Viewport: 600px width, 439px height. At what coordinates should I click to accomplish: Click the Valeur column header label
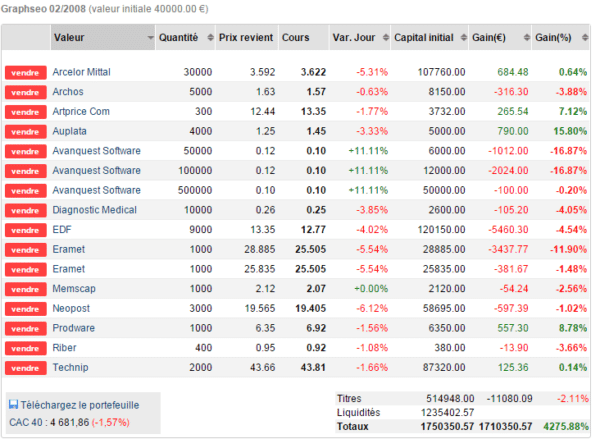click(69, 38)
